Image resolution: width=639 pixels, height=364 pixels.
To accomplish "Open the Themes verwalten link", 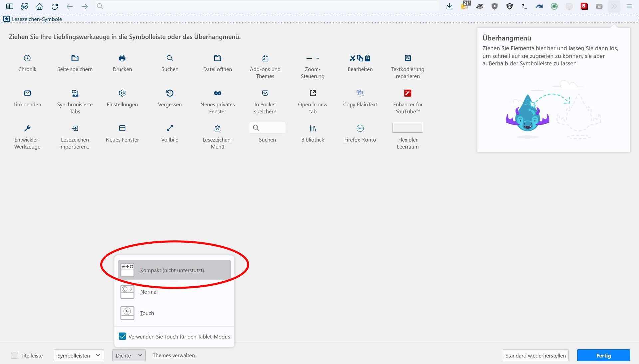I will pos(174,355).
